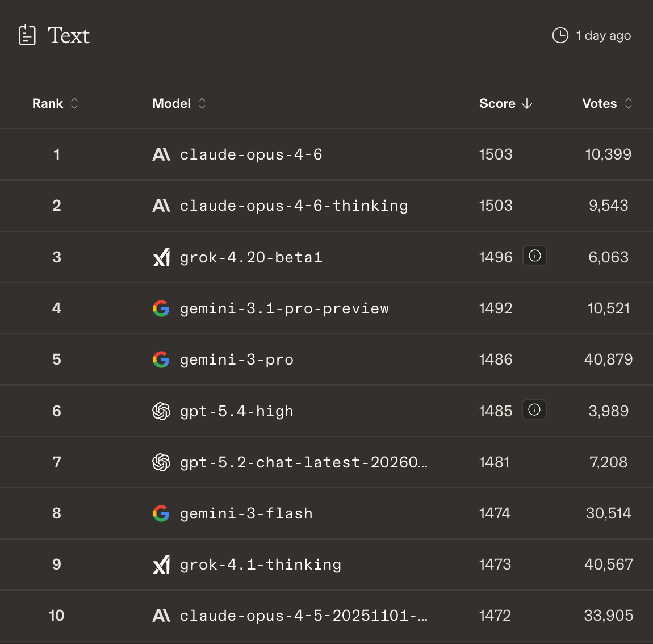Click votes value 30,514

click(609, 513)
